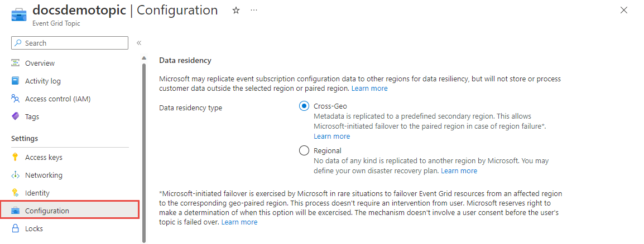The height and width of the screenshot is (244, 644).
Task: Close the Configuration blade with X
Action: [624, 10]
